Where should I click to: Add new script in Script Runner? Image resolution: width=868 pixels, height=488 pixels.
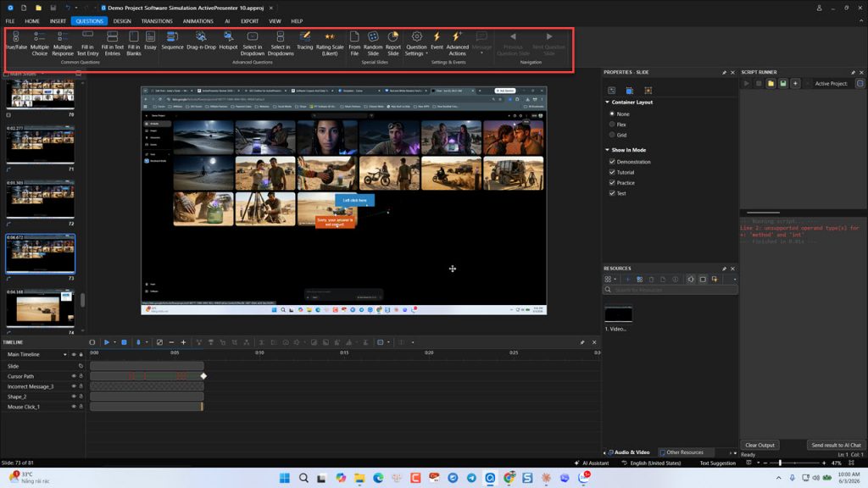(795, 84)
